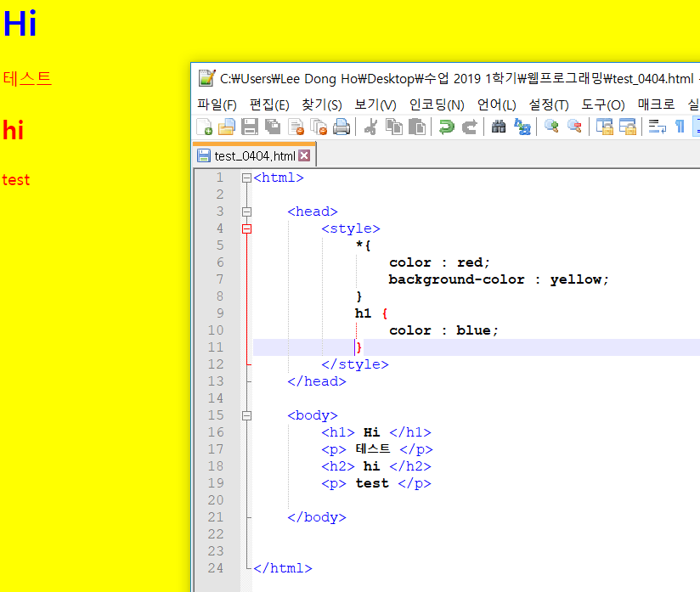Click the Close All documents icon
The height and width of the screenshot is (592, 700).
(319, 127)
